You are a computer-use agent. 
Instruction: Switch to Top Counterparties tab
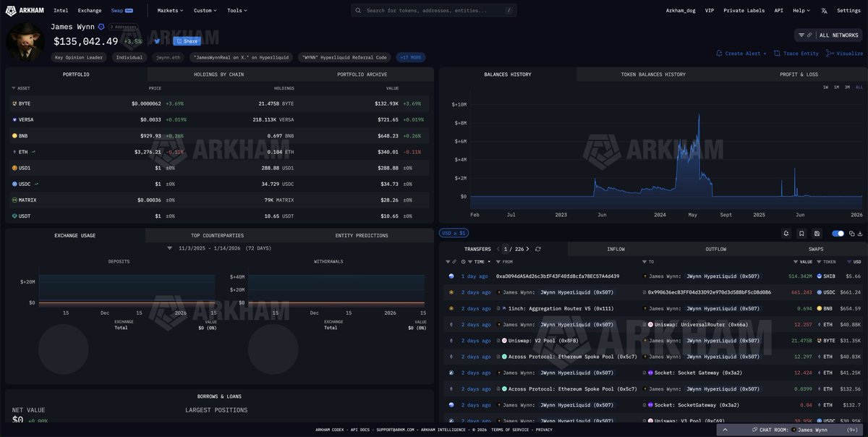pos(217,235)
